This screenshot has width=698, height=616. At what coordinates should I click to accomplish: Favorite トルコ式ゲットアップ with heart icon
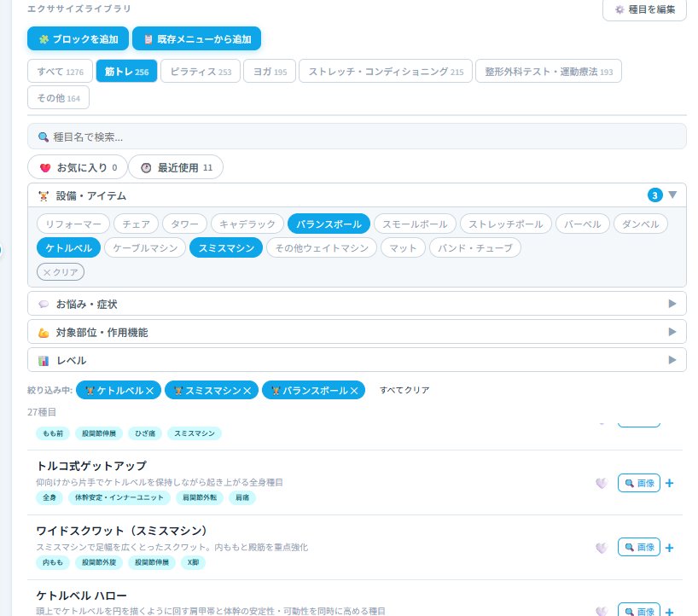pos(602,484)
